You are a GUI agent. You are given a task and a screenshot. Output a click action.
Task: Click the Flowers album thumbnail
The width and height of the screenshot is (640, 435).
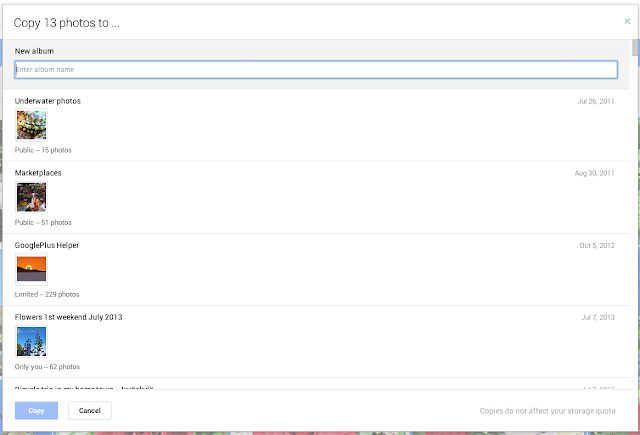(31, 341)
